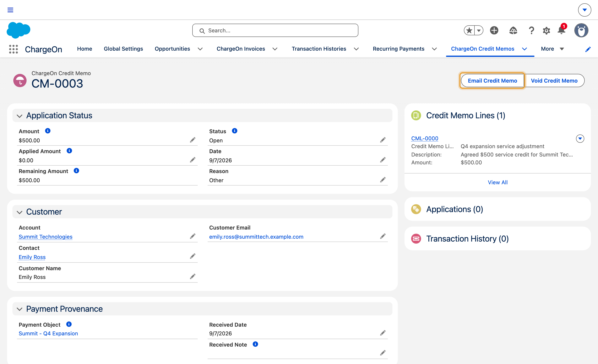Open the More navigation dropdown

552,49
